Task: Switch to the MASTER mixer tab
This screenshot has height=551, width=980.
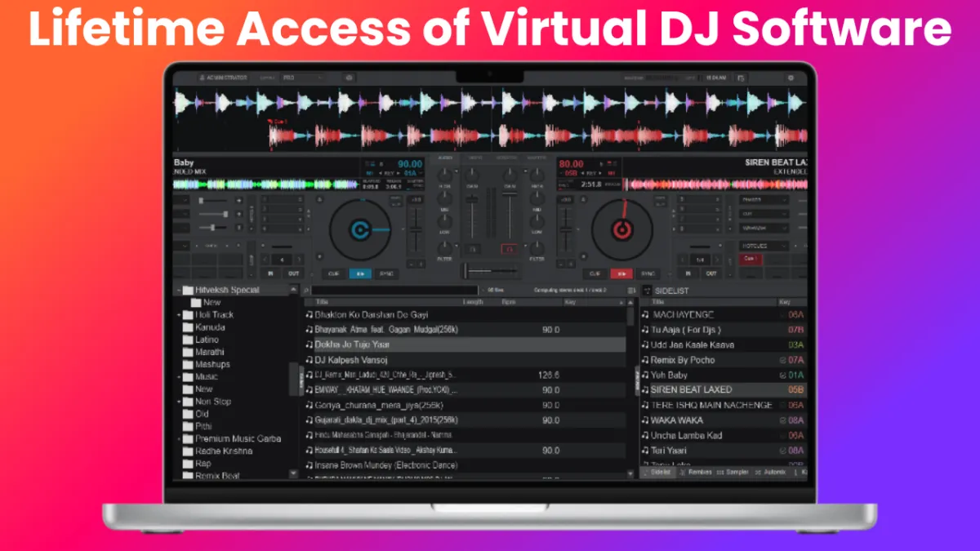Action: tap(537, 157)
